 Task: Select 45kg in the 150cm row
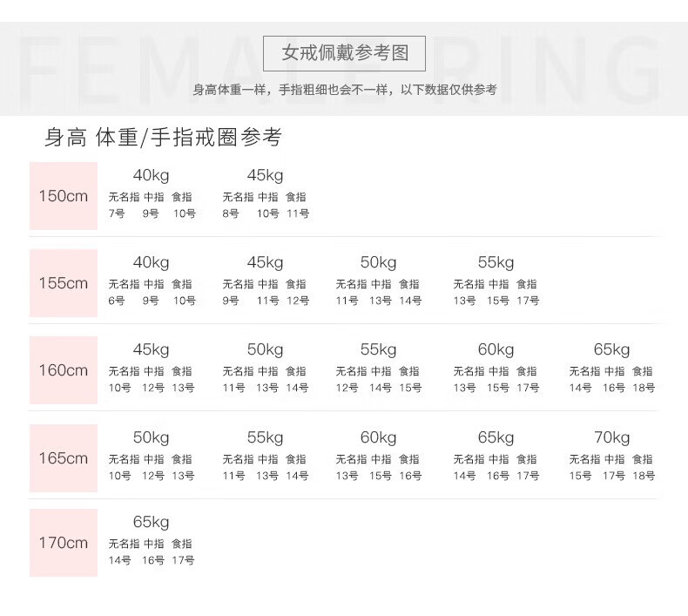[x=265, y=175]
